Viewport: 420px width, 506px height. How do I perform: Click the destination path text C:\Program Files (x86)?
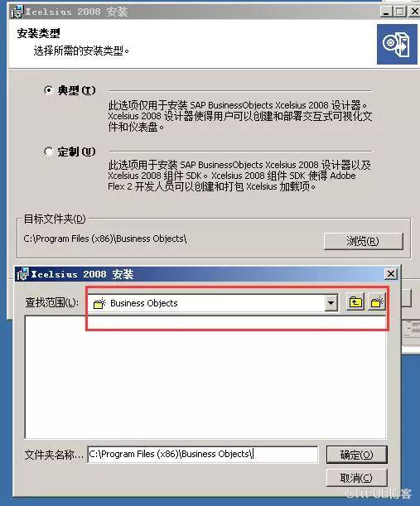[69, 239]
